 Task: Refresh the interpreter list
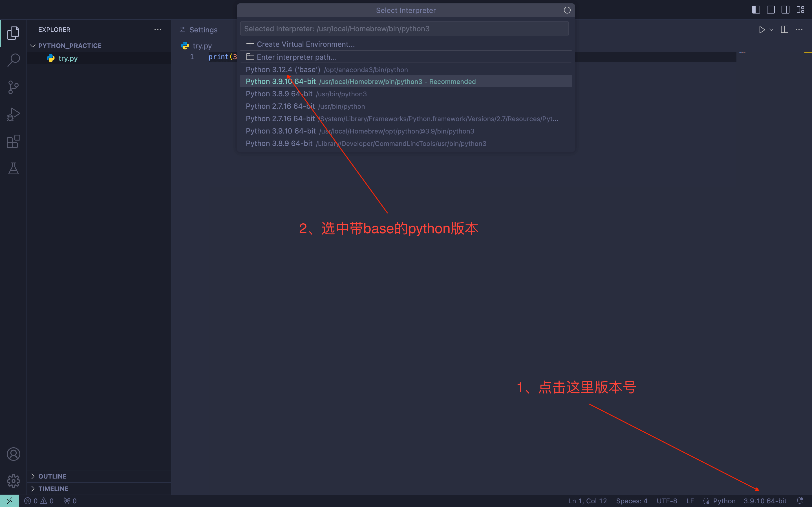click(x=567, y=10)
